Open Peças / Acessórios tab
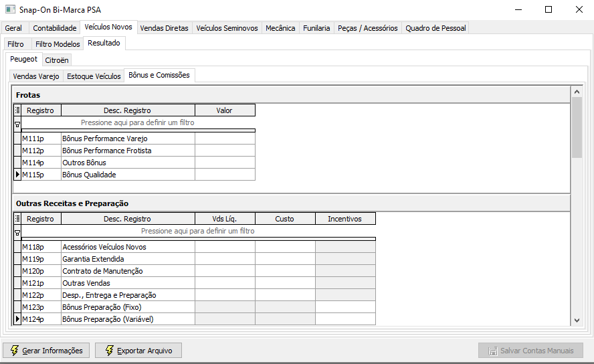Viewport: 594px width, 364px height. (x=368, y=28)
